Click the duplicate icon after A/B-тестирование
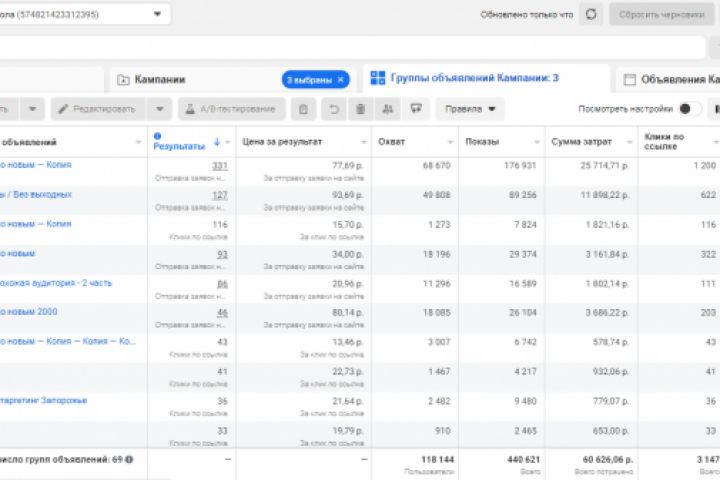 [x=303, y=109]
